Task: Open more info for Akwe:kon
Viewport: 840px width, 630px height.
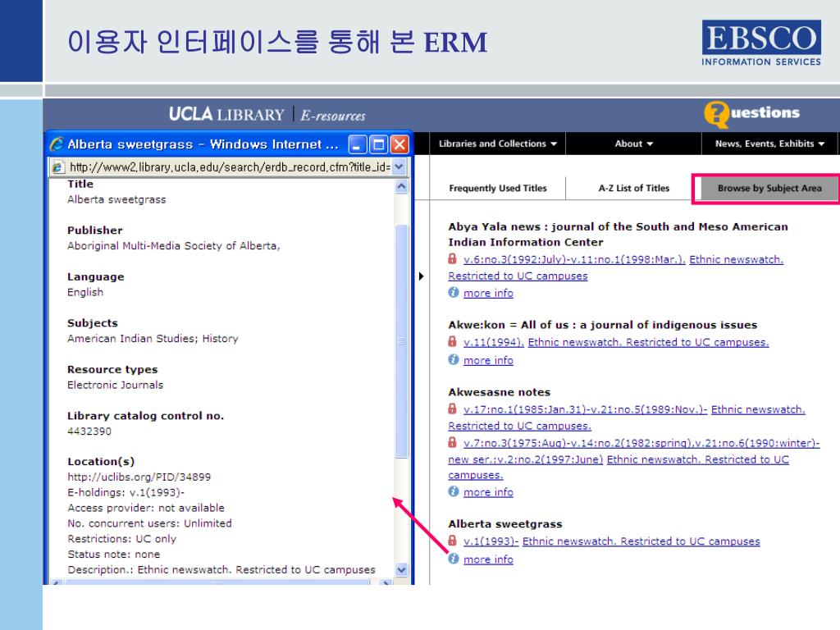Action: point(488,360)
